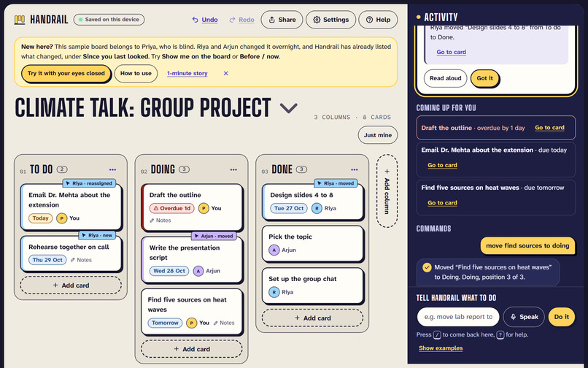Click Arjun's avatar on Pick the topic
Screen dimensions: 588x368
274,250
